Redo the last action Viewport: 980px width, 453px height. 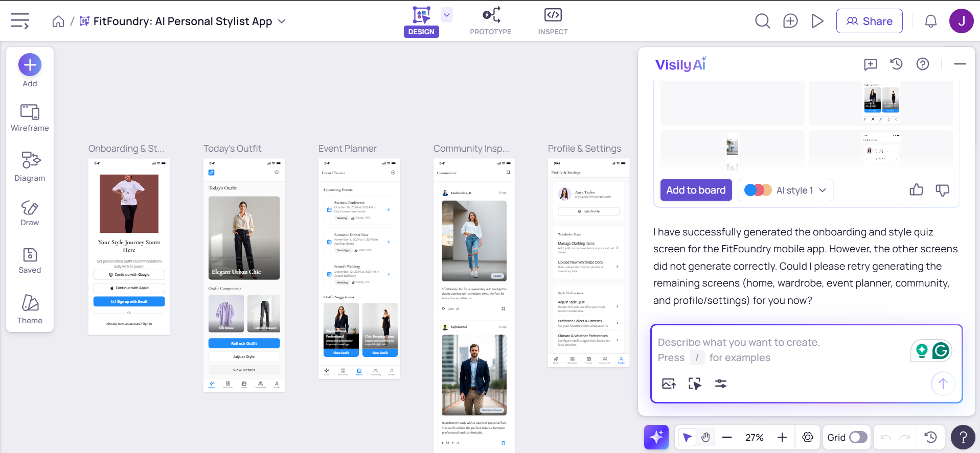pos(905,437)
